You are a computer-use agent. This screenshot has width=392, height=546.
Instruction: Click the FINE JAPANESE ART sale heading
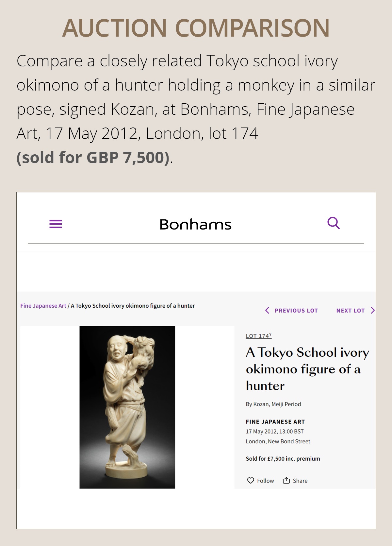point(275,422)
